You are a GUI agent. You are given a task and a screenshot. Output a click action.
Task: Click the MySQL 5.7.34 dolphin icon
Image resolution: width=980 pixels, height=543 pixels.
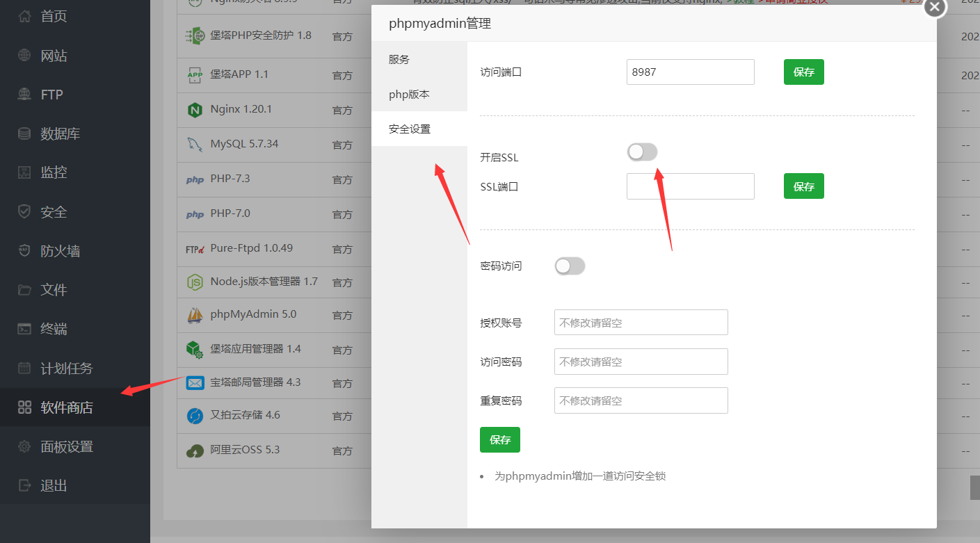tap(195, 145)
